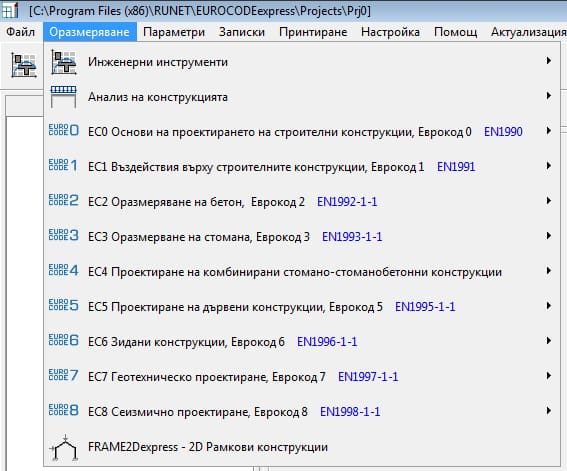567x471 pixels.
Task: Click the Eurocode 2 concrete icon
Action: (64, 200)
